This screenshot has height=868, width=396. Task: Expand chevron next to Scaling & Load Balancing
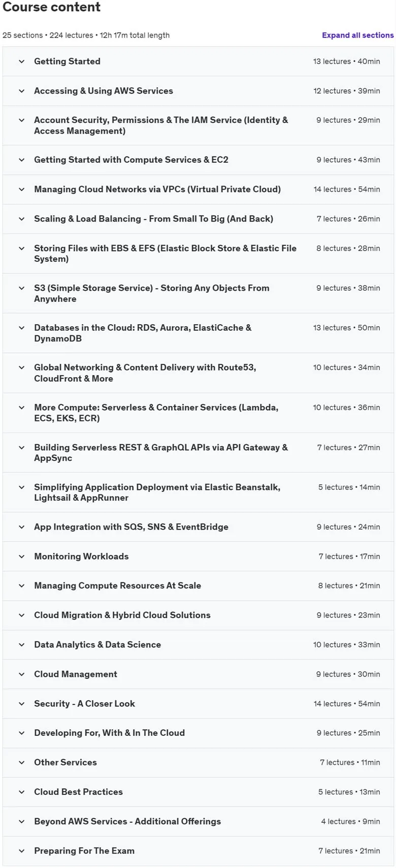pyautogui.click(x=21, y=219)
